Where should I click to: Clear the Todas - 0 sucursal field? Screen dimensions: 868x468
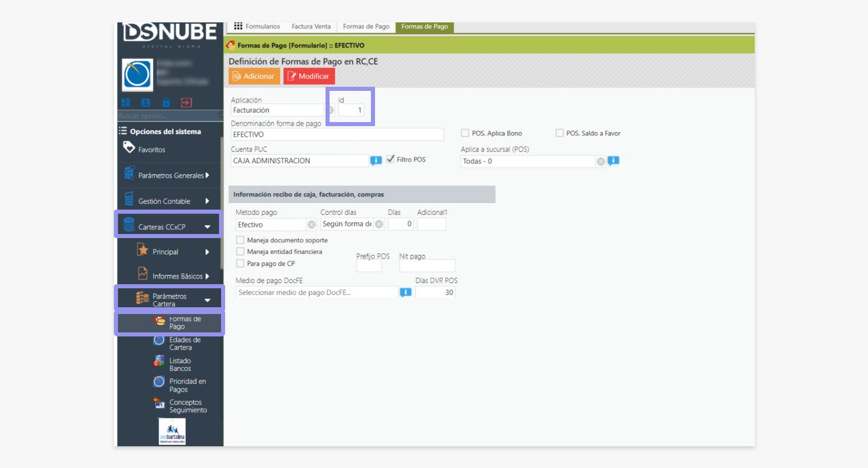pos(600,161)
